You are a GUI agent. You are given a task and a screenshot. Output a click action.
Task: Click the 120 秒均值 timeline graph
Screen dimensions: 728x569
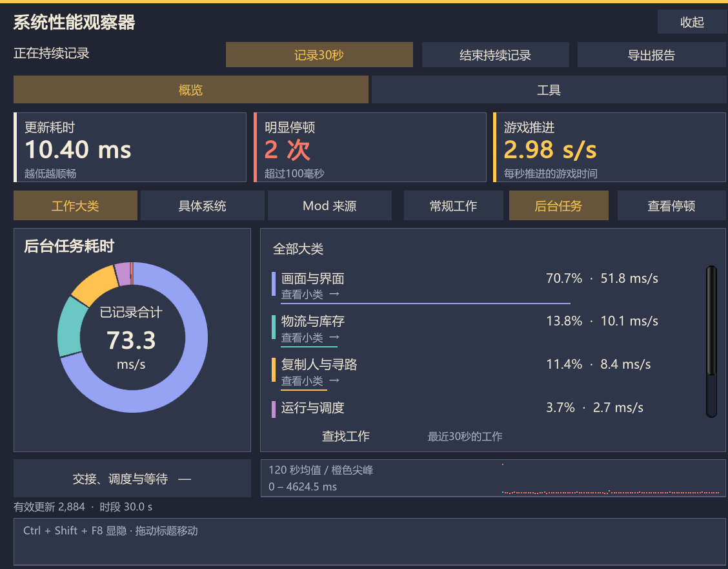click(493, 479)
